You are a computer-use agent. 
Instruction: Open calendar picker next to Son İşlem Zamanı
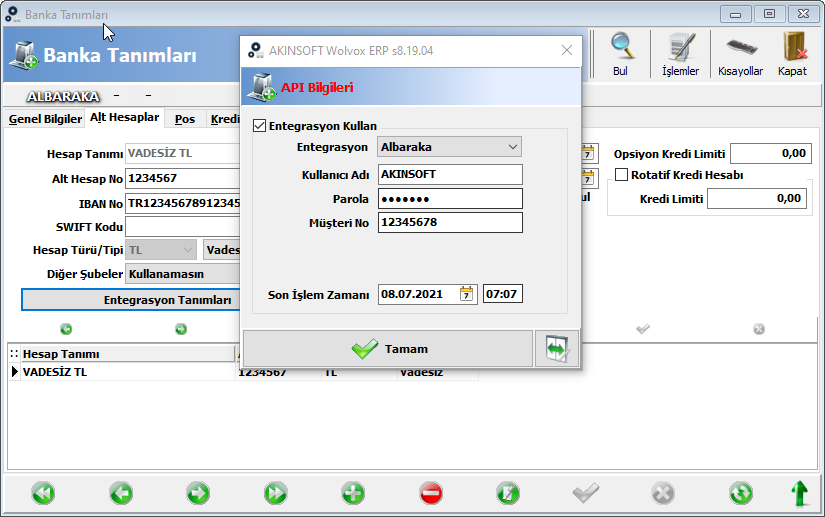[467, 294]
